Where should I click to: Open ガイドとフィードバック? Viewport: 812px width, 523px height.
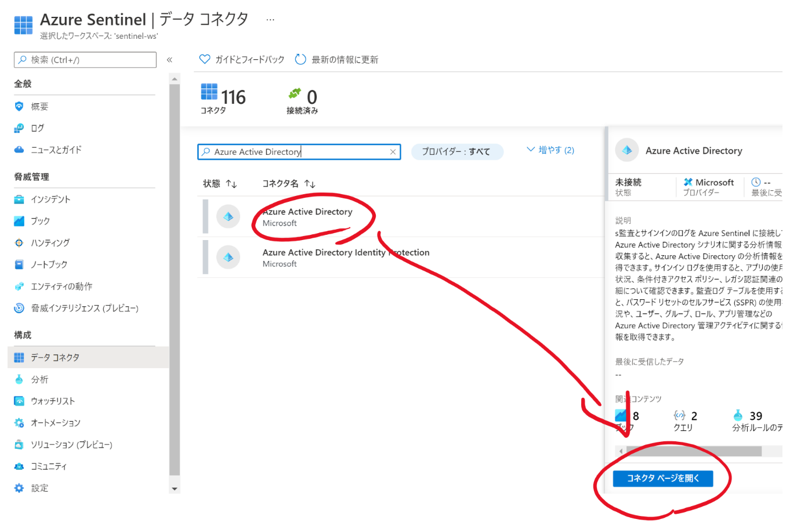[242, 59]
